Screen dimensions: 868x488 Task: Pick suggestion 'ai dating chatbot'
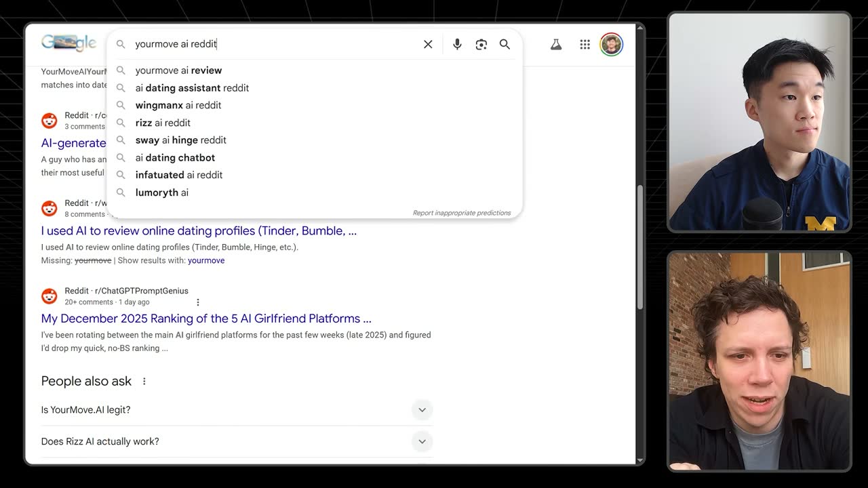[x=315, y=158]
